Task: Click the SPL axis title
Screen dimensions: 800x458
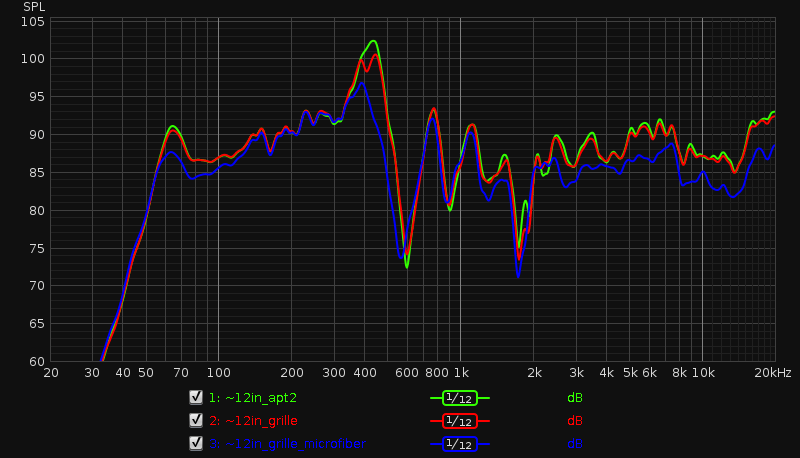Action: click(x=34, y=7)
